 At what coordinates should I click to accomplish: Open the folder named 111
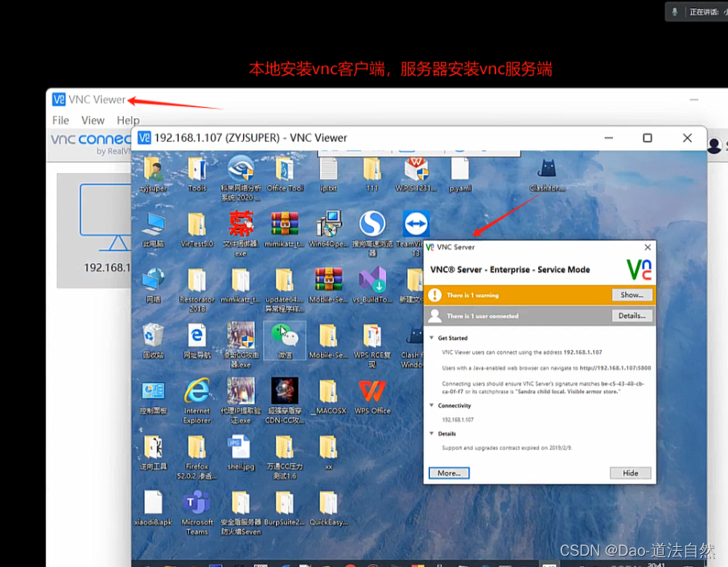(x=372, y=169)
